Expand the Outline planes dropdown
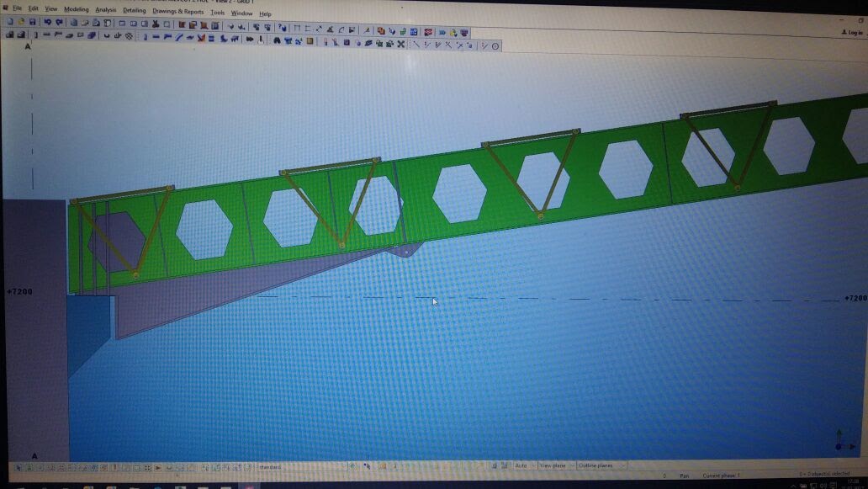The width and height of the screenshot is (868, 489). (x=601, y=465)
